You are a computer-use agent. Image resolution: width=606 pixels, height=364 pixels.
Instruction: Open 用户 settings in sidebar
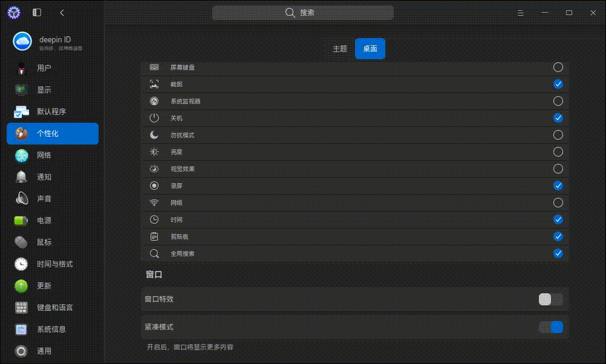[x=53, y=68]
